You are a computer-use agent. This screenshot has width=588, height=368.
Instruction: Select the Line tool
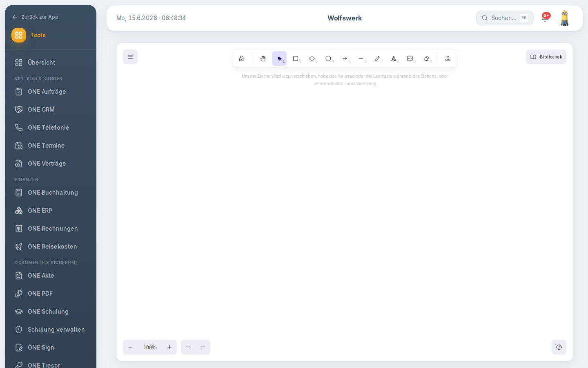tap(361, 58)
